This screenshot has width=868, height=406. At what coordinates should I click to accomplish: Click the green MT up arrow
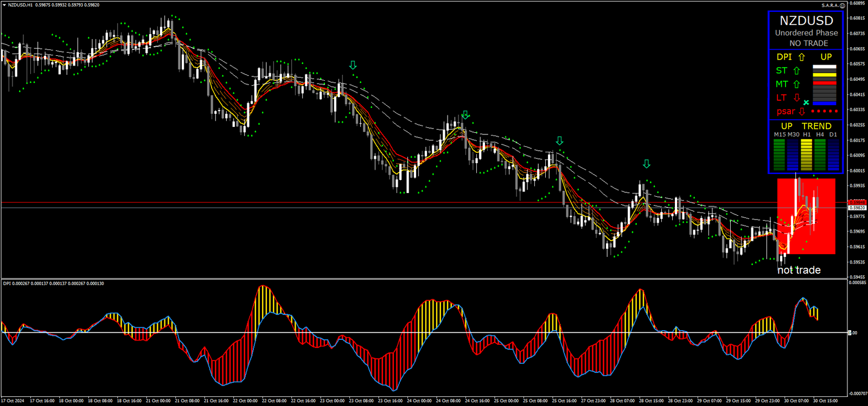[x=796, y=84]
